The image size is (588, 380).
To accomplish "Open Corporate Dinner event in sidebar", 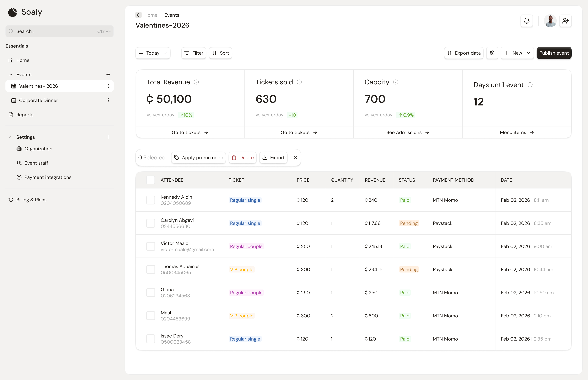I will pos(60,100).
